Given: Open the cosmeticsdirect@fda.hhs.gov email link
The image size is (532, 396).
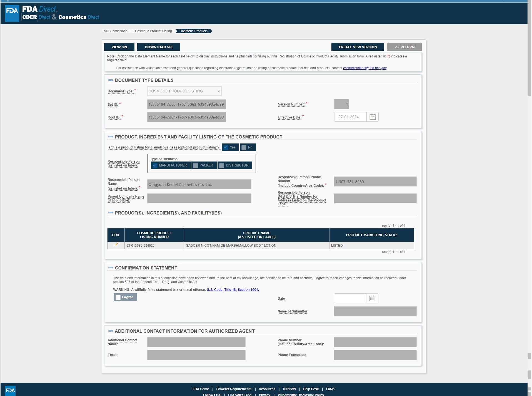Looking at the screenshot, I should pyautogui.click(x=364, y=68).
